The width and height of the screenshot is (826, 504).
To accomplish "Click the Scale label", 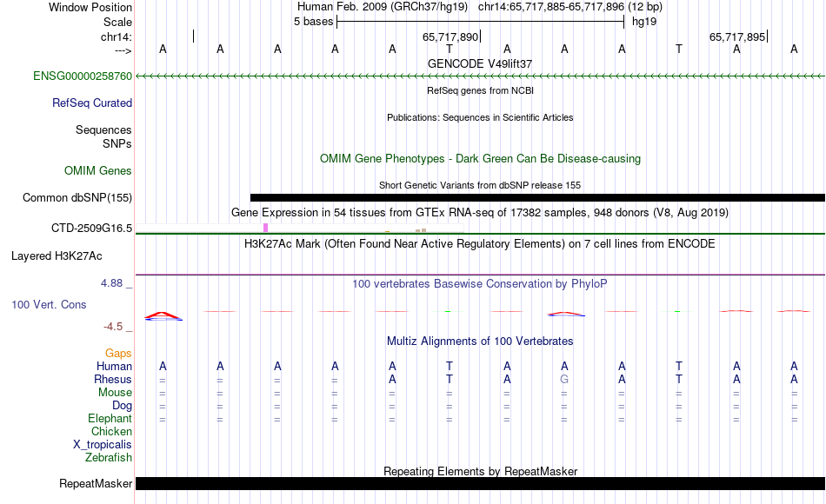I will point(117,22).
